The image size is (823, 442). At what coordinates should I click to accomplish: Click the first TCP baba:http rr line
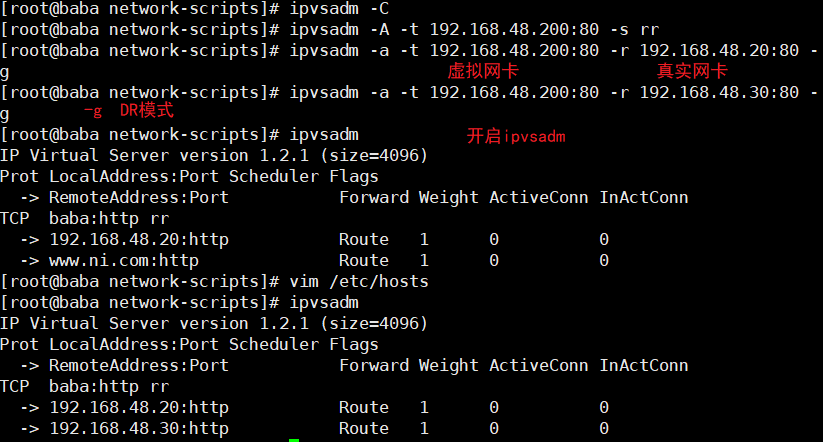(85, 218)
